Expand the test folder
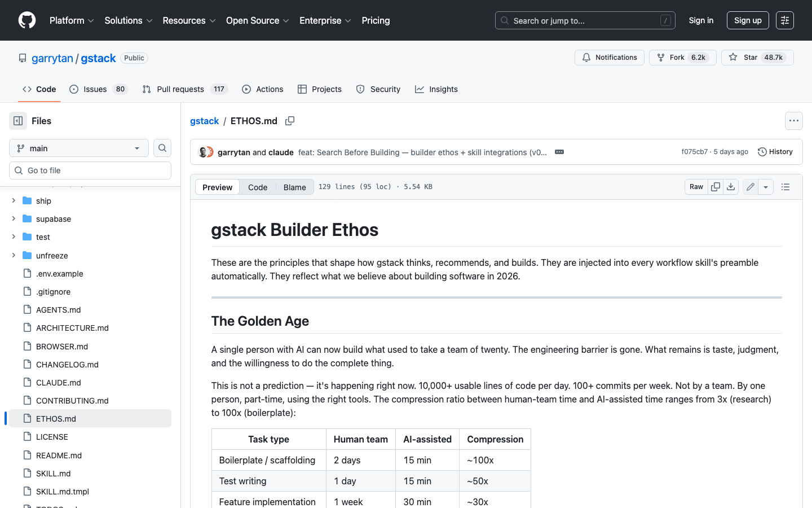 pyautogui.click(x=14, y=237)
